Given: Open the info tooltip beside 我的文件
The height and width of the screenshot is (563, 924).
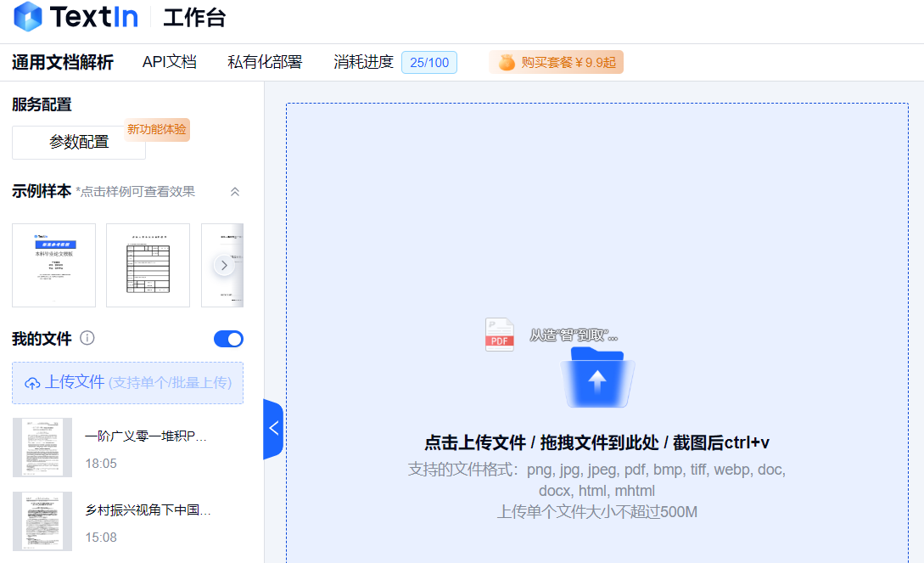Looking at the screenshot, I should pos(87,337).
